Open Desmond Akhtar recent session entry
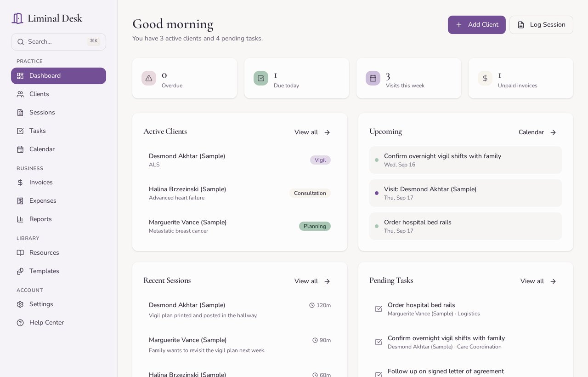The image size is (588, 377). [240, 310]
